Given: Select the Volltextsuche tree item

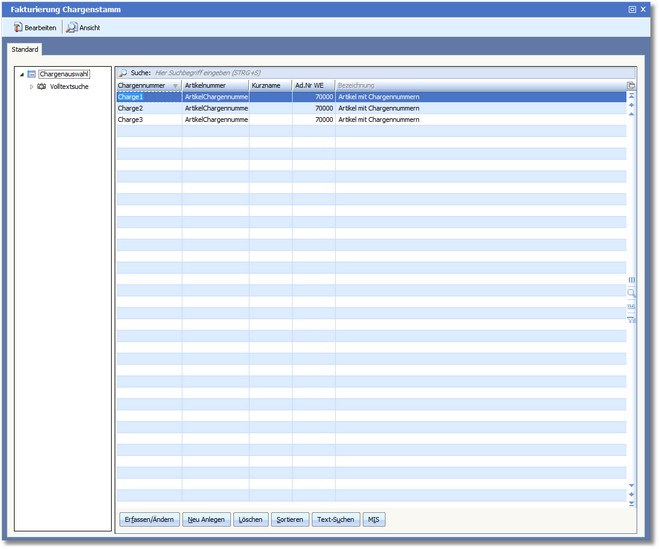Looking at the screenshot, I should click(x=69, y=87).
